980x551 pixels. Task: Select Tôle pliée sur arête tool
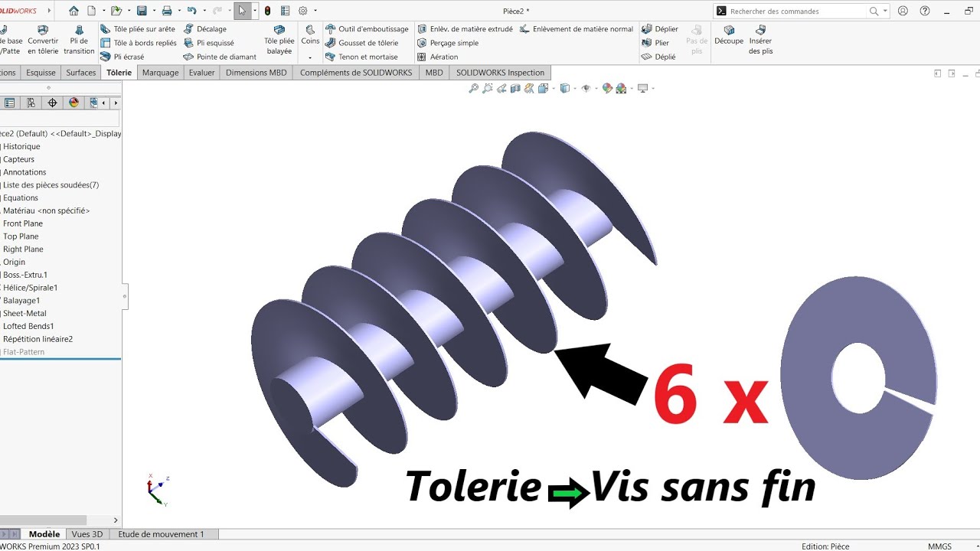click(138, 29)
